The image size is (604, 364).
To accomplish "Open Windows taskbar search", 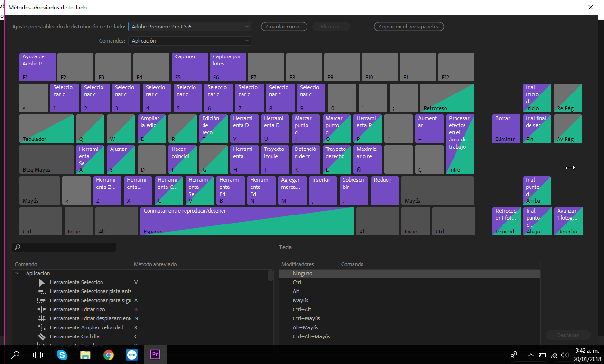I will [15, 355].
